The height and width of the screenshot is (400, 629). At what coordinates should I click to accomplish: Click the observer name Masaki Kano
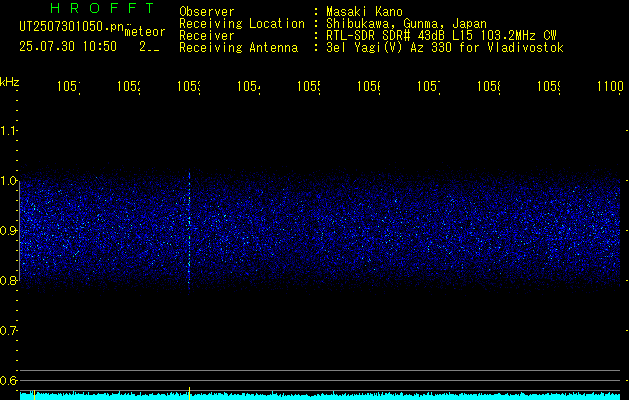[365, 11]
